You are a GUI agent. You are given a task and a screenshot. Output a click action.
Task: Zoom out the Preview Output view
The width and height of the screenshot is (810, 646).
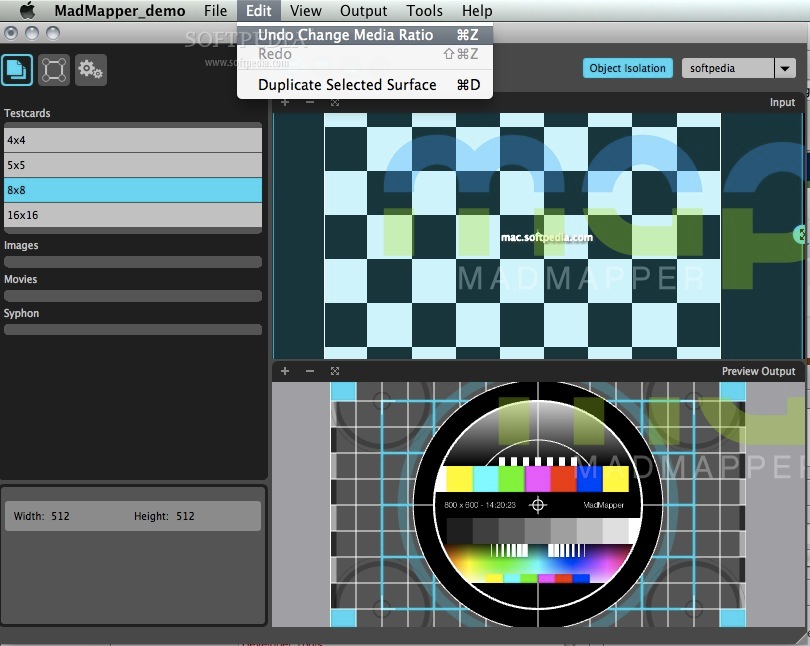(x=309, y=371)
